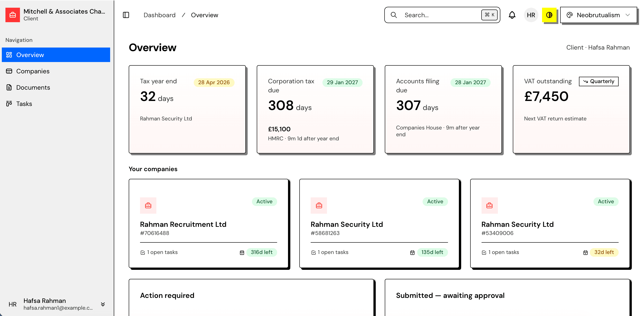Screen dimensions: 644x316
Task: Open the Rahman Recruitment Ltd briefcase icon
Action: point(148,205)
